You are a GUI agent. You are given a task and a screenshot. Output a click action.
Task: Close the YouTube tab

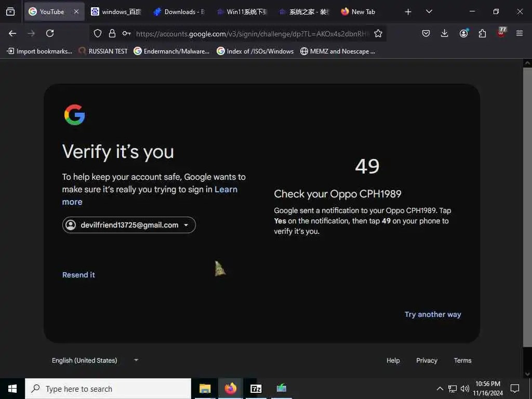[76, 11]
